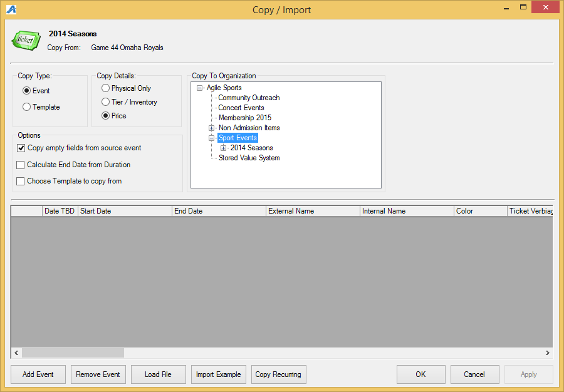
Task: Click the Color column header
Action: coord(480,211)
